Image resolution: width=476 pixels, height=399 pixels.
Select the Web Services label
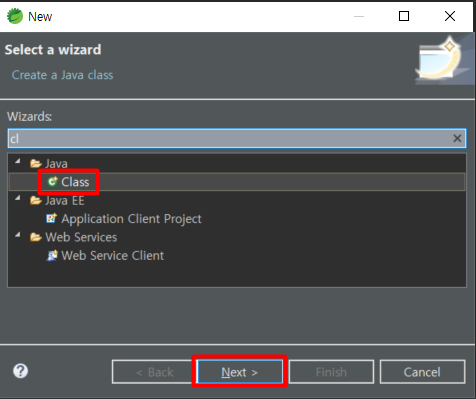(81, 237)
